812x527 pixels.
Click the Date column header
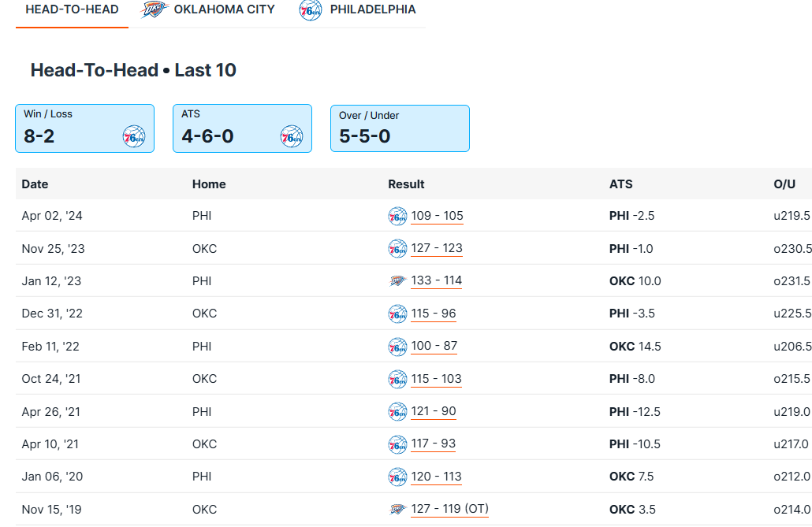[x=35, y=184]
